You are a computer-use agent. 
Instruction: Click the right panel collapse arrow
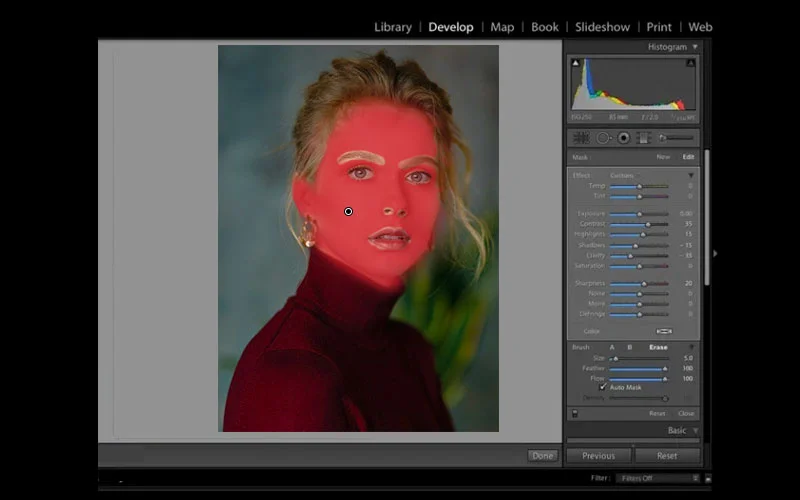(x=714, y=253)
